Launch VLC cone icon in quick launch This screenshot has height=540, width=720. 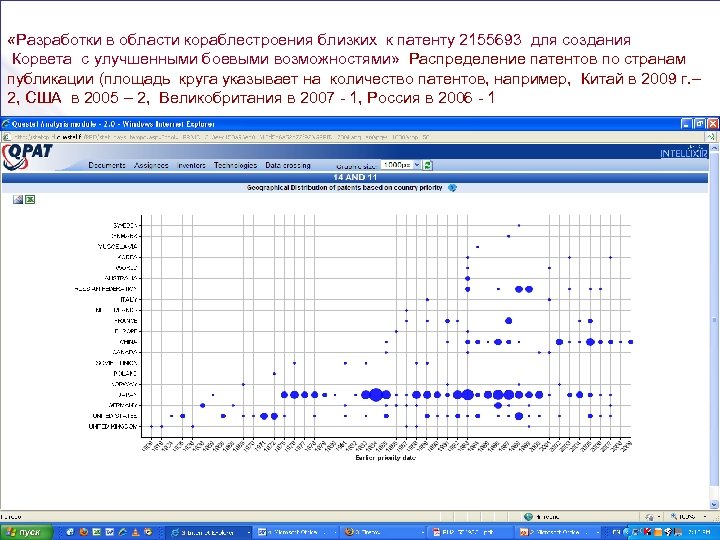pyautogui.click(x=135, y=532)
